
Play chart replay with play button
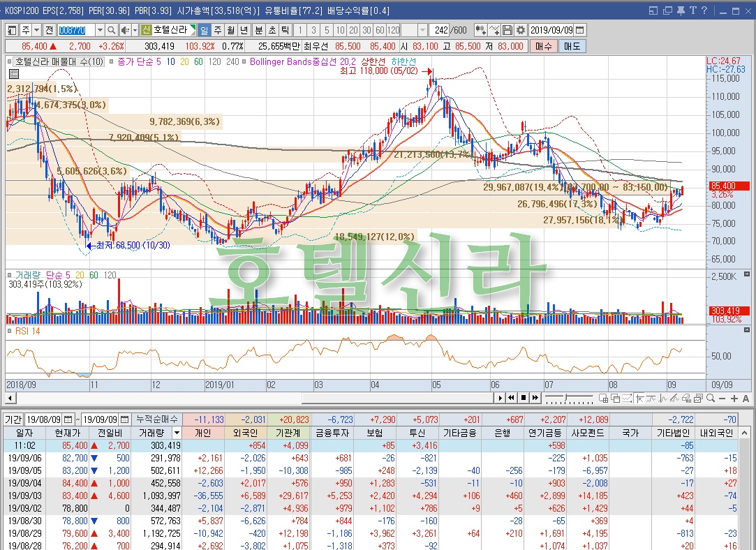pyautogui.click(x=500, y=398)
